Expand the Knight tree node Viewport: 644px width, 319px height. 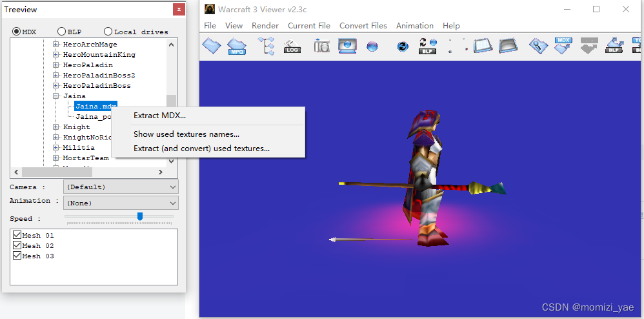[x=56, y=127]
